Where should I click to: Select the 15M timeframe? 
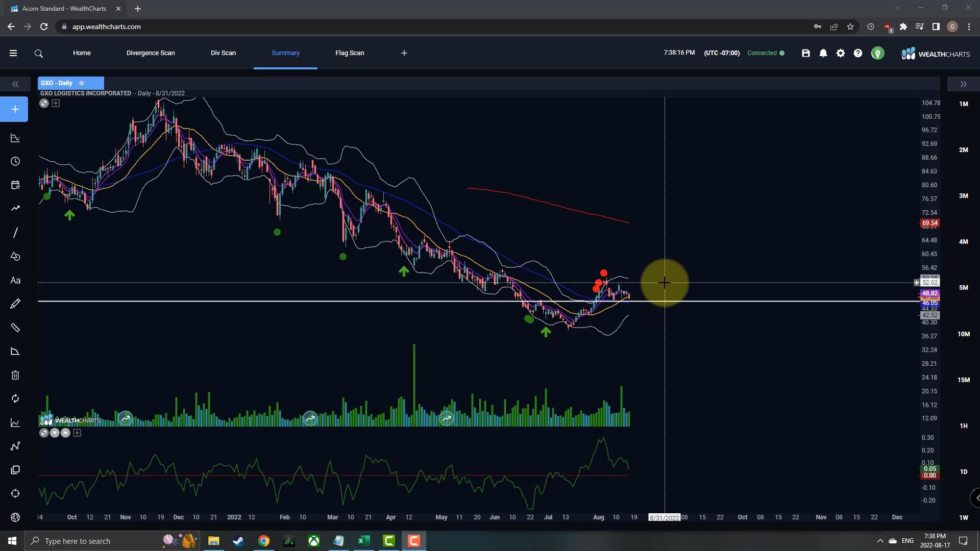[963, 380]
